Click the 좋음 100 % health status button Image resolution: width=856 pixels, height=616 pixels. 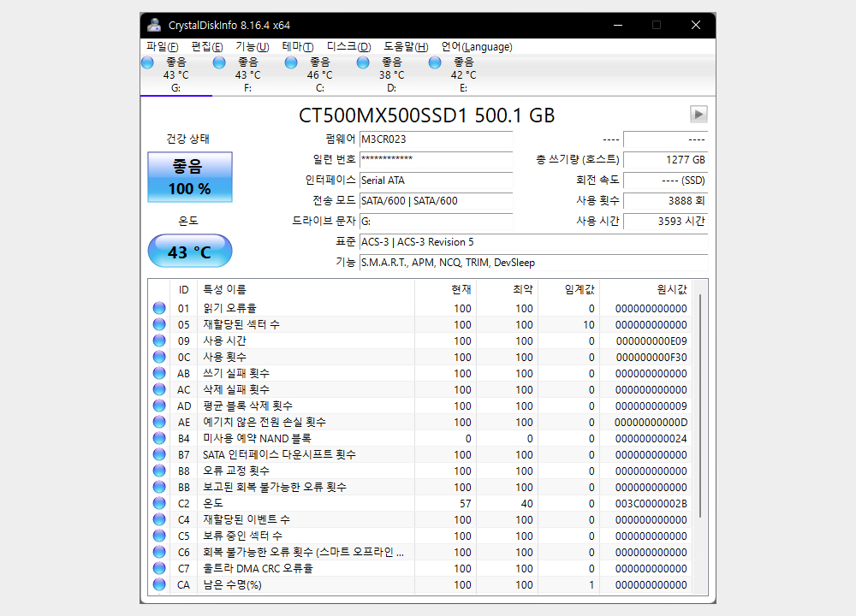click(190, 177)
